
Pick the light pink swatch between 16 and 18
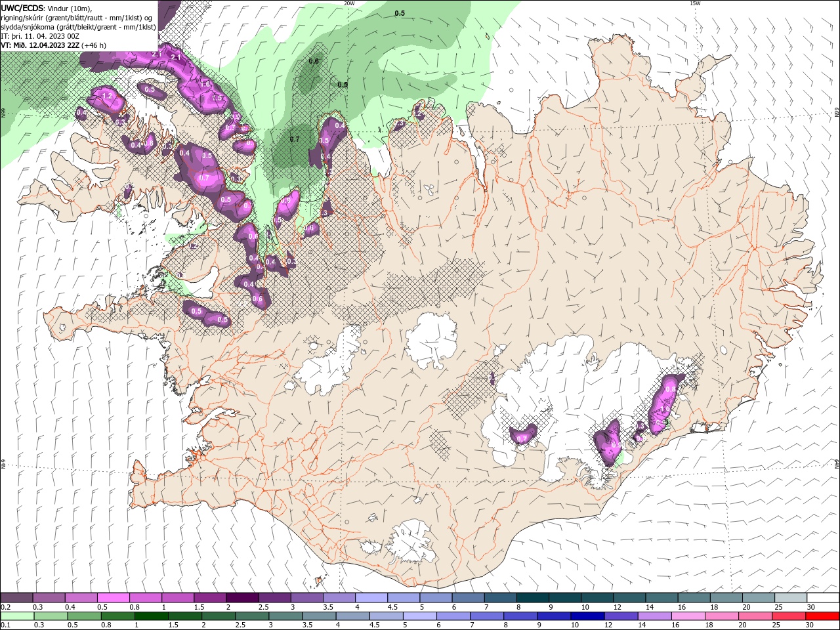coord(688,616)
